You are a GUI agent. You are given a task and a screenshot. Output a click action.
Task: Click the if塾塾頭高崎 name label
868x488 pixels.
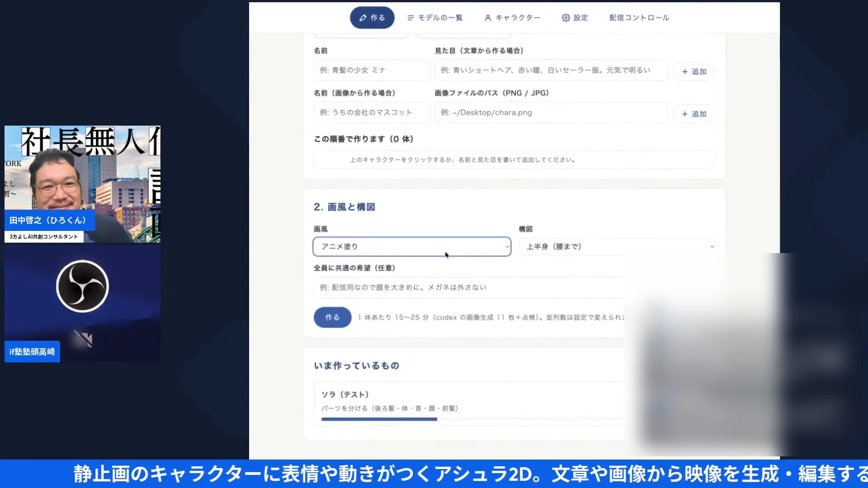click(32, 352)
